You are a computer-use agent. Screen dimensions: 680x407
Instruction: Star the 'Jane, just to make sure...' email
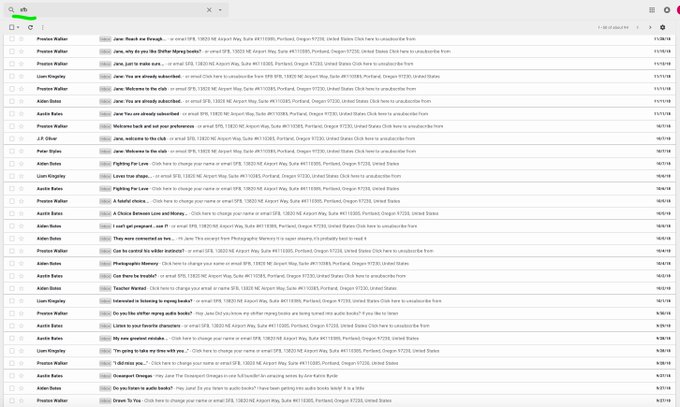pyautogui.click(x=21, y=64)
